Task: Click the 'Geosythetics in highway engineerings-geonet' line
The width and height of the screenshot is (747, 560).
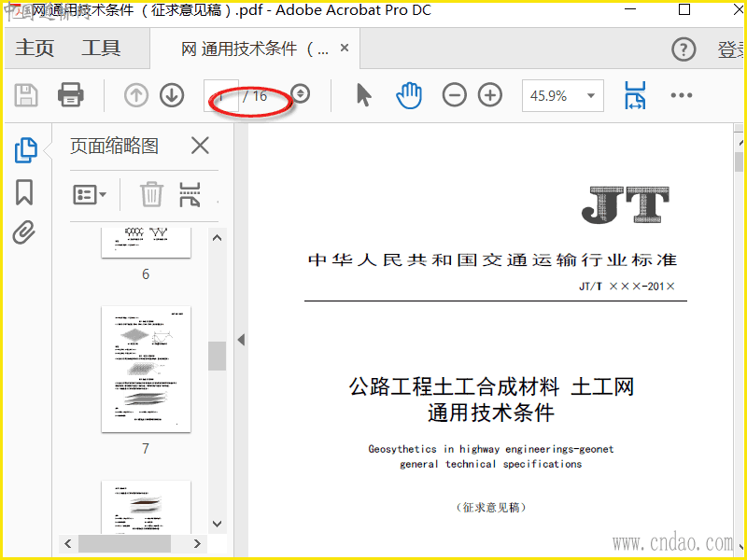Action: point(491,449)
